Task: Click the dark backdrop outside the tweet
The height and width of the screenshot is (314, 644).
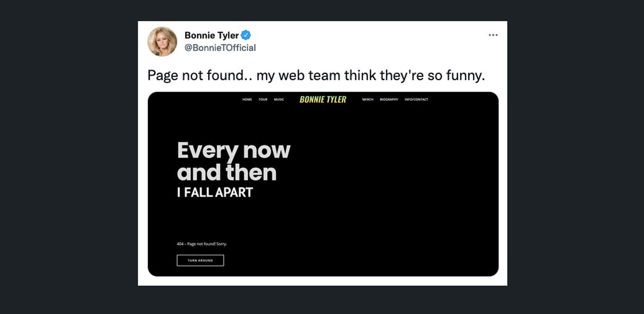Action: tap(67, 167)
